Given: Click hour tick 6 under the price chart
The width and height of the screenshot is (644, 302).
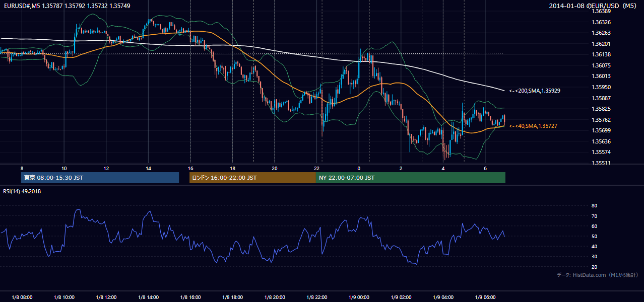Looking at the screenshot, I should (485, 168).
